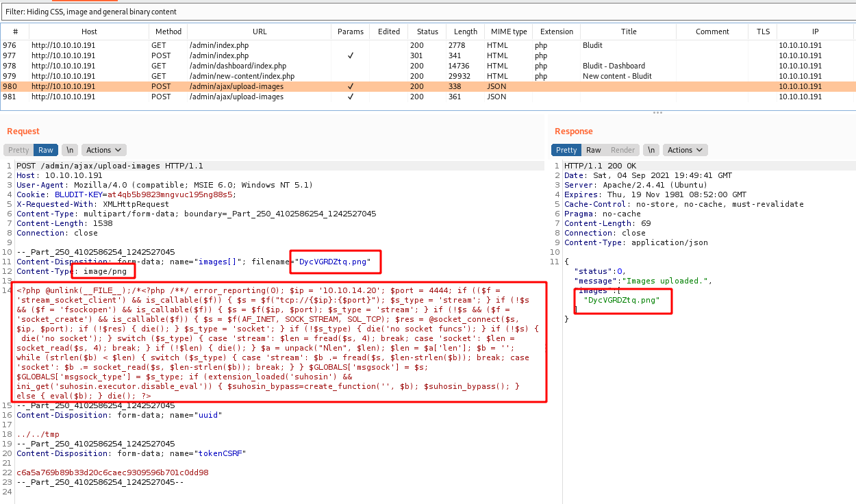Click the "Content-Length: 69" response header
This screenshot has width=856, height=504.
(607, 223)
